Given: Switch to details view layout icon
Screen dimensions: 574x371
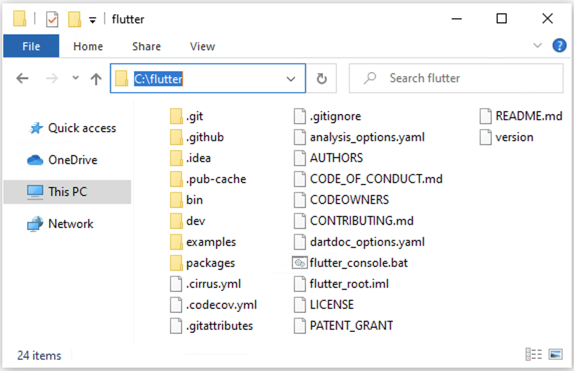Looking at the screenshot, I should coord(533,354).
